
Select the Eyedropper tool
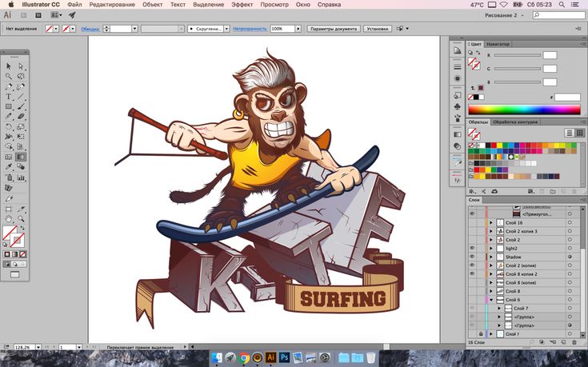tap(9, 167)
